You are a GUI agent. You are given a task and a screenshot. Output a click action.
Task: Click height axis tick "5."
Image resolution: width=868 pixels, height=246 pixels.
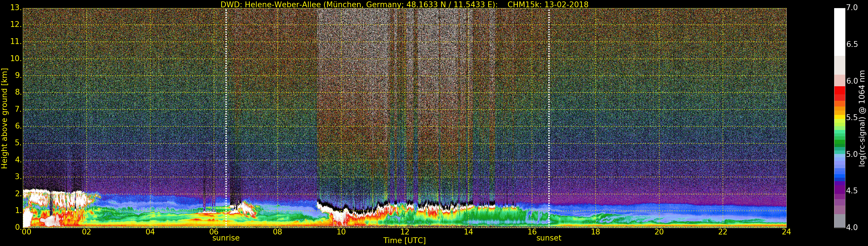coord(18,143)
